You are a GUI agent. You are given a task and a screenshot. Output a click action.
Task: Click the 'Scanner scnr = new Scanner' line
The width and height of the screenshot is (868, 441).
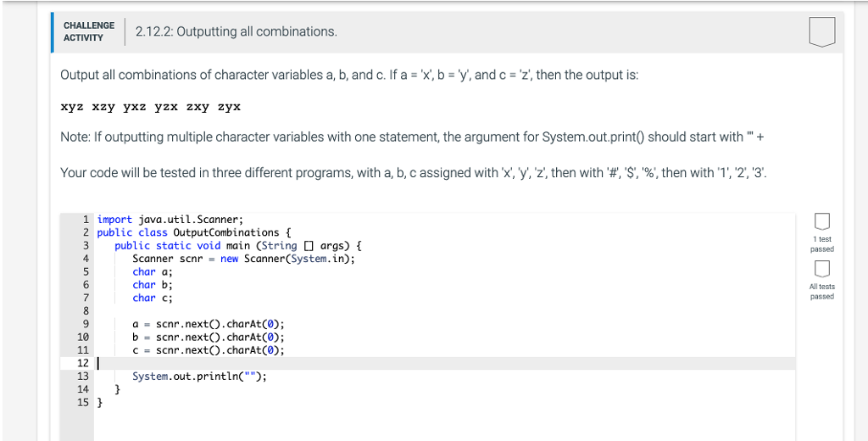coord(243,259)
